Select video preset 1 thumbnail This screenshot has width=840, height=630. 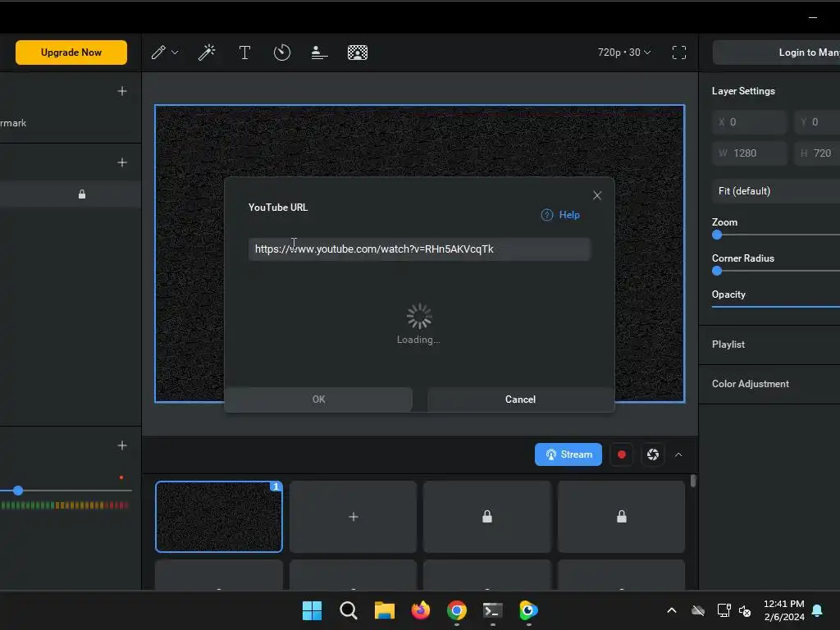[218, 517]
